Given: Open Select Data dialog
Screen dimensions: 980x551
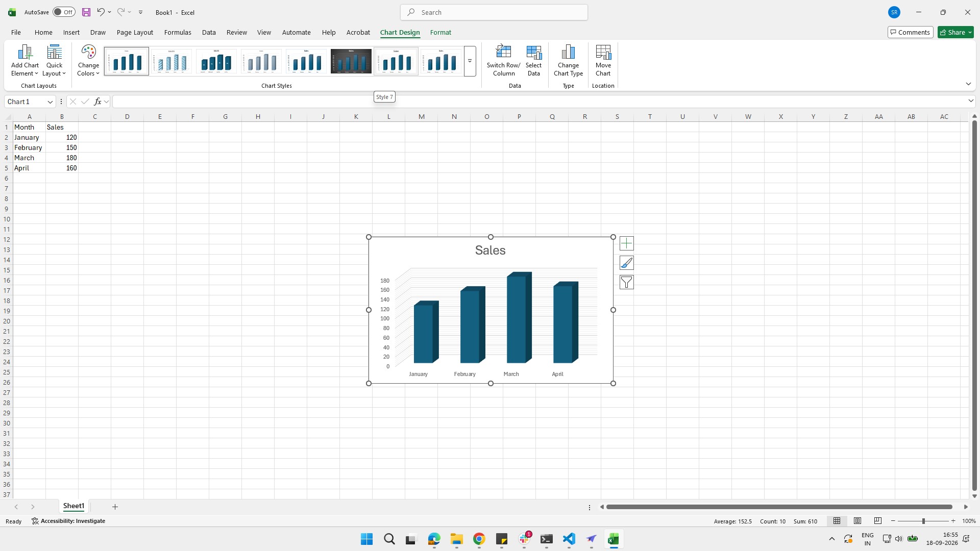Looking at the screenshot, I should (533, 60).
